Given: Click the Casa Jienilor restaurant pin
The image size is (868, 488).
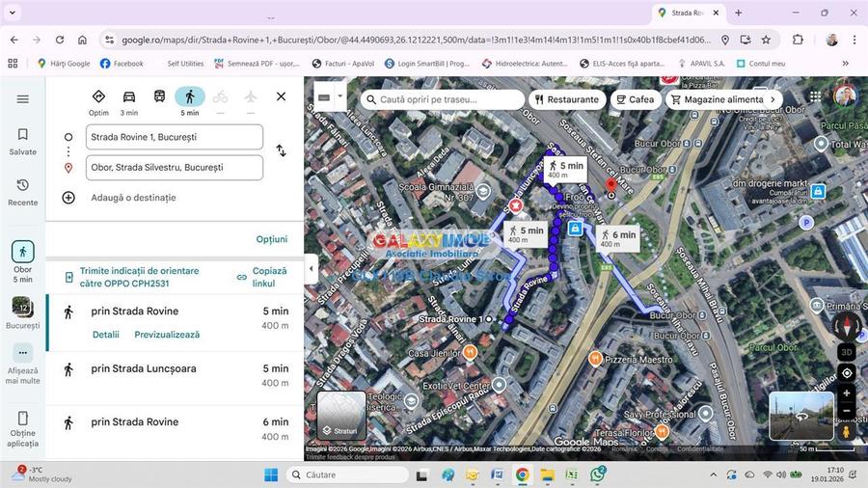Looking at the screenshot, I should point(470,351).
